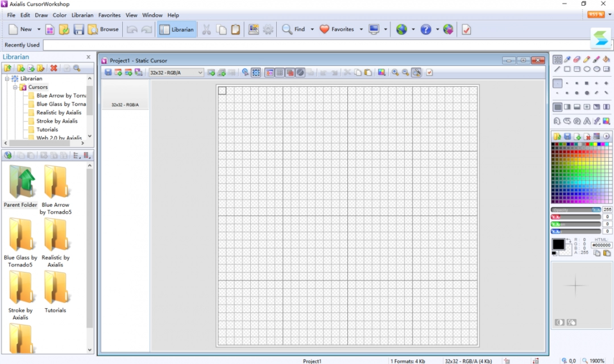Select the Text tool in the tool palette
Screen dimensions: 614x364
coord(587,121)
